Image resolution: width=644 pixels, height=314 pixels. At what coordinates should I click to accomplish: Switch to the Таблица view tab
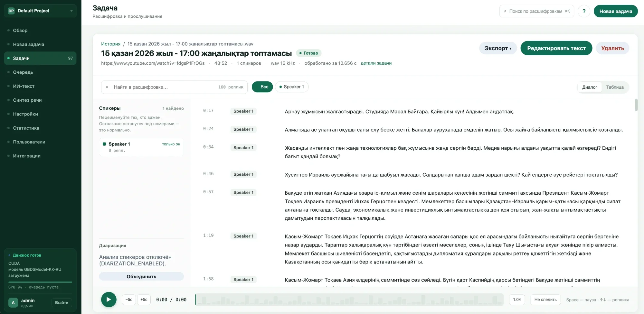pos(615,87)
